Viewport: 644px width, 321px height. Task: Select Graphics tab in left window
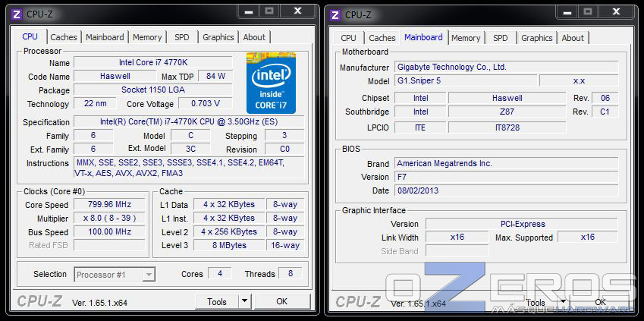tap(218, 37)
